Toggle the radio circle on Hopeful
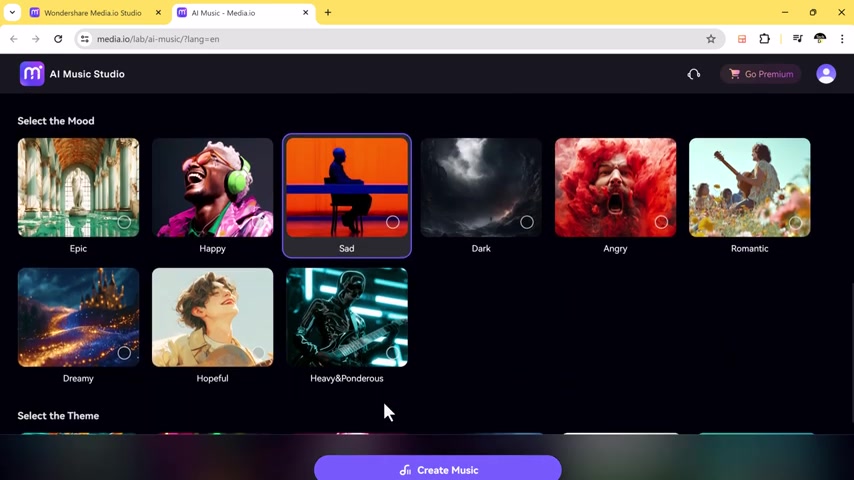This screenshot has height=480, width=854. click(x=258, y=353)
